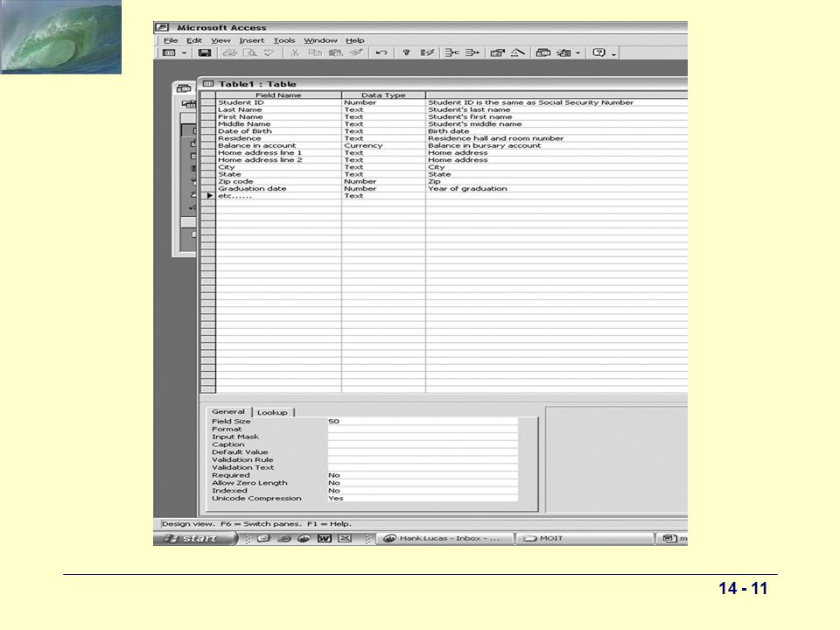The height and width of the screenshot is (630, 840).
Task: Open the File menu
Action: pos(171,40)
